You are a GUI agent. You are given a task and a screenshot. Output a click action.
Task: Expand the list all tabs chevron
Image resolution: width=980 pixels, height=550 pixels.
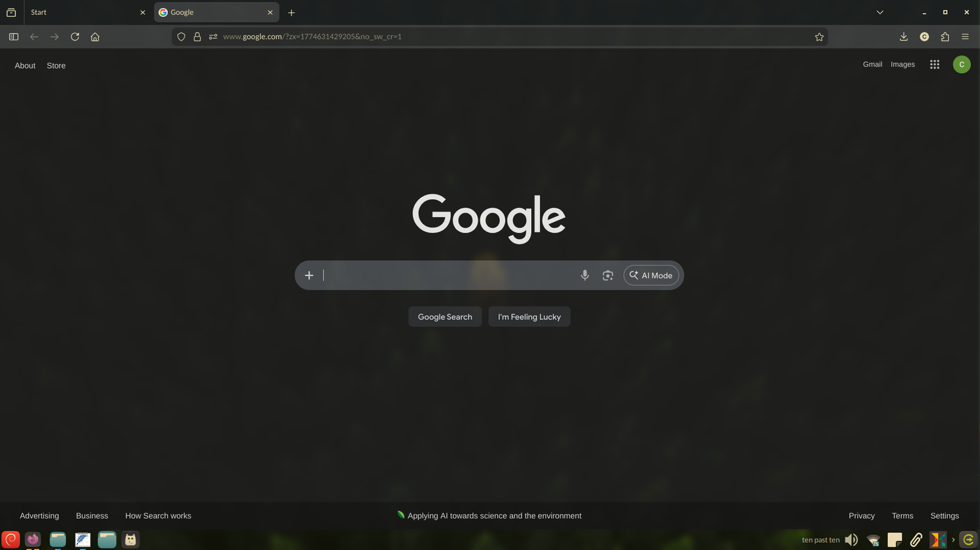[880, 12]
